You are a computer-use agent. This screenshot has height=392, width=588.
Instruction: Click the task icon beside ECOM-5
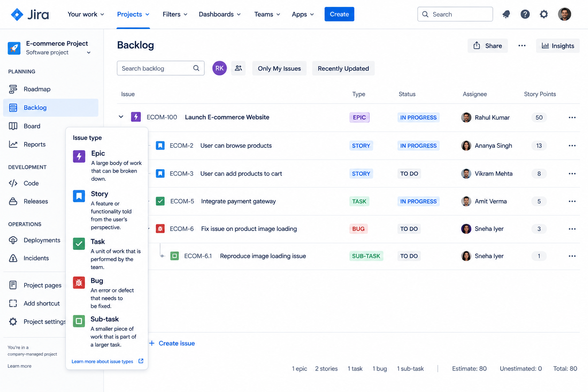pyautogui.click(x=160, y=201)
